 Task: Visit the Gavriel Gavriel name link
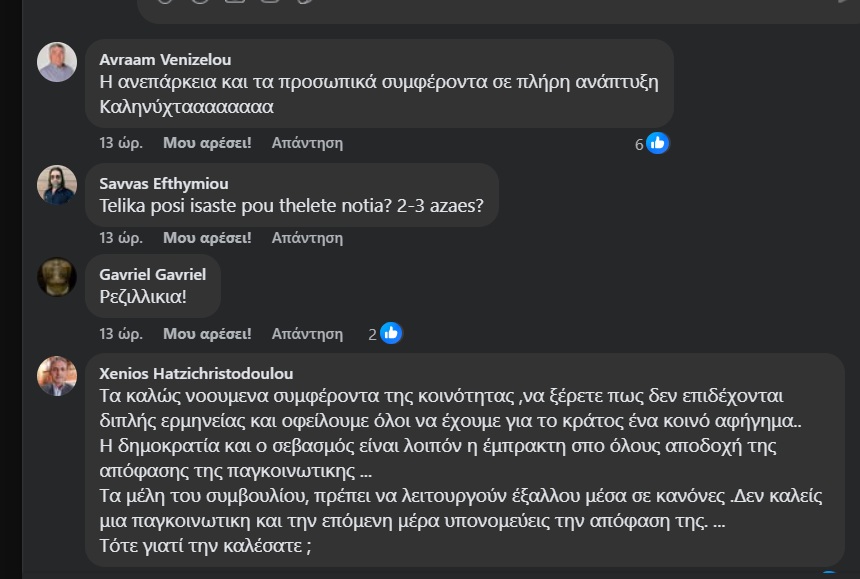tap(153, 274)
